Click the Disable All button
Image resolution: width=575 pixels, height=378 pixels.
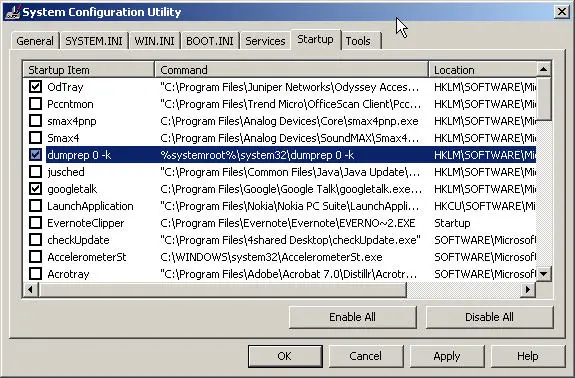[489, 317]
